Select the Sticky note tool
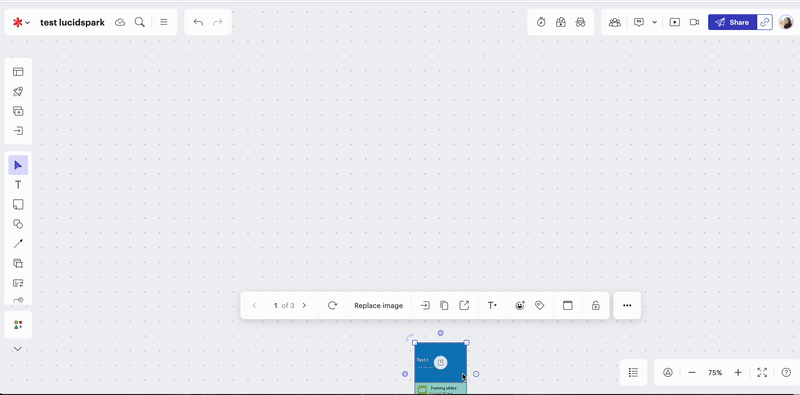The image size is (800, 395). click(18, 205)
